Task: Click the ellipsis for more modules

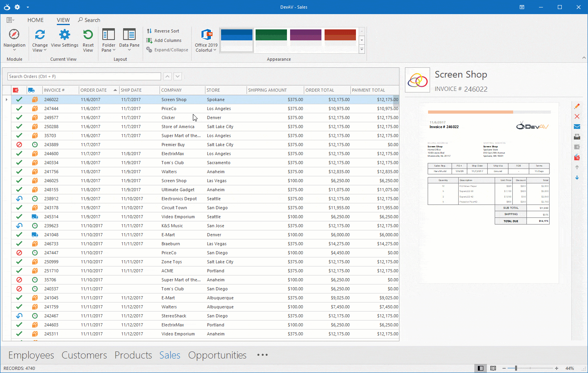Action: click(x=262, y=355)
